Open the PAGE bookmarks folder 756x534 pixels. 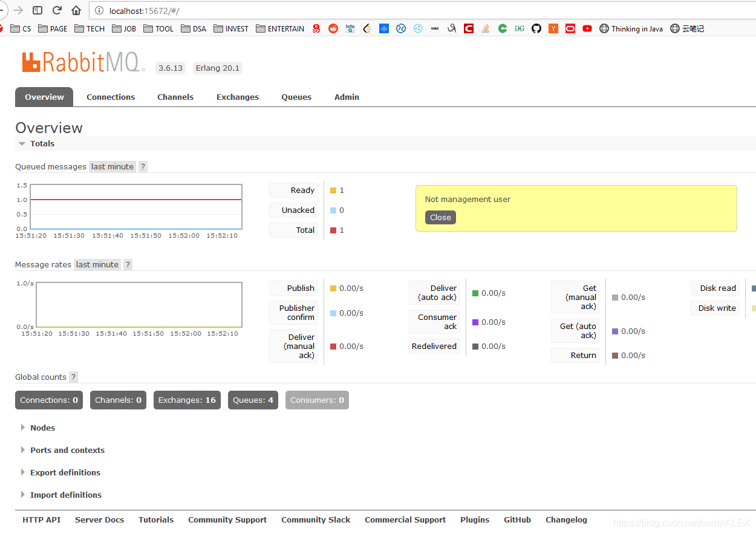click(53, 28)
